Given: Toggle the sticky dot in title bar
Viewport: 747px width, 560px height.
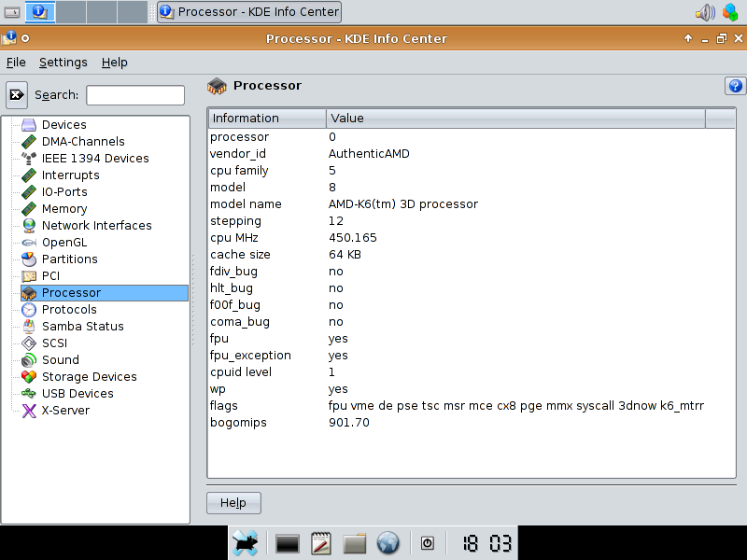Looking at the screenshot, I should (25, 38).
